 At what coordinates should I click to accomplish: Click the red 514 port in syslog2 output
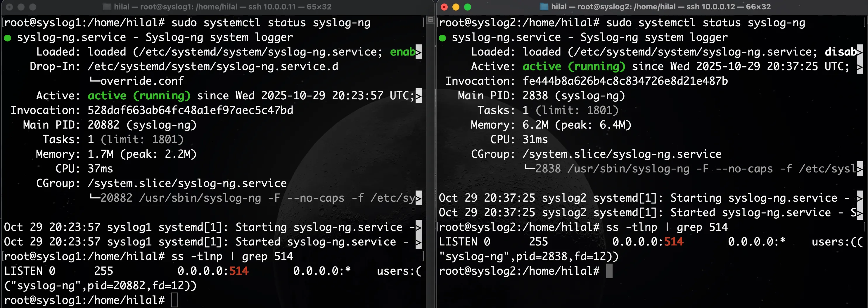pos(673,242)
